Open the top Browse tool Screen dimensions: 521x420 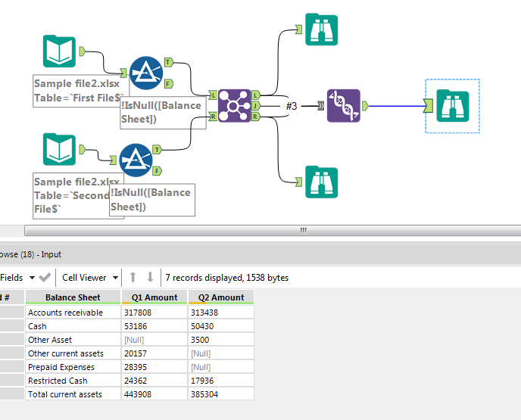[x=322, y=30]
